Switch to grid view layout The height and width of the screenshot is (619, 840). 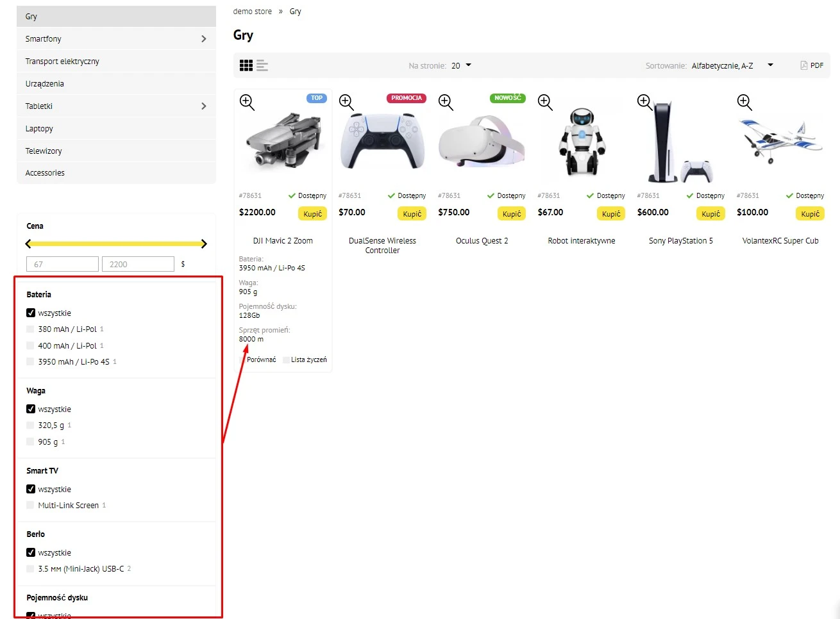coord(246,65)
